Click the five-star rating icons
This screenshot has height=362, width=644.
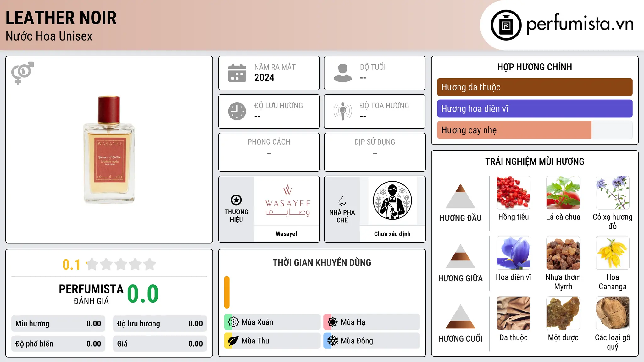coord(121,264)
